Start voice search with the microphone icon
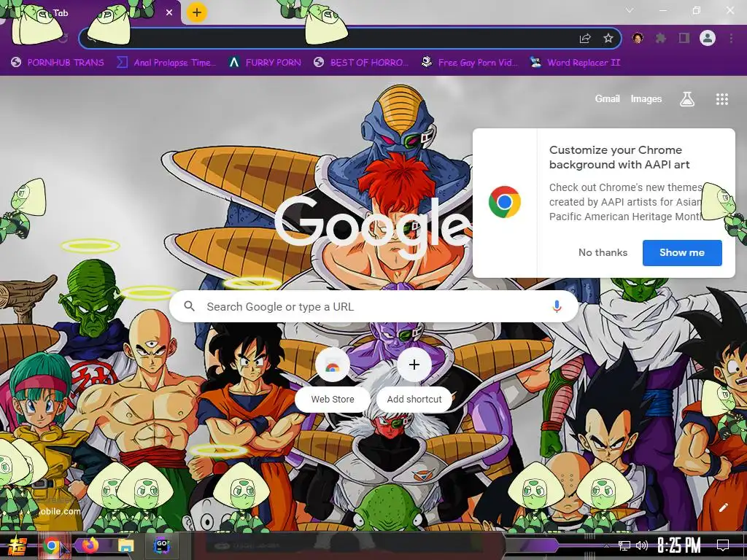This screenshot has width=747, height=560. coord(557,306)
